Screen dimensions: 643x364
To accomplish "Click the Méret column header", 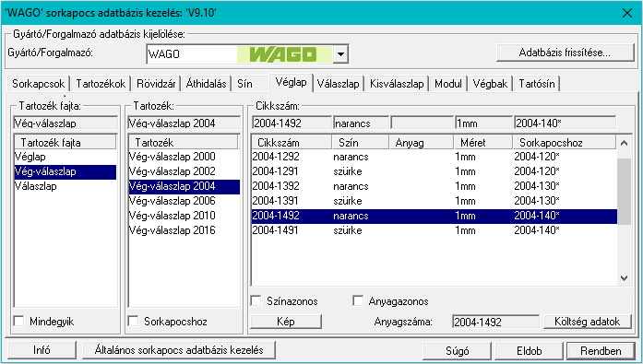I will (483, 142).
